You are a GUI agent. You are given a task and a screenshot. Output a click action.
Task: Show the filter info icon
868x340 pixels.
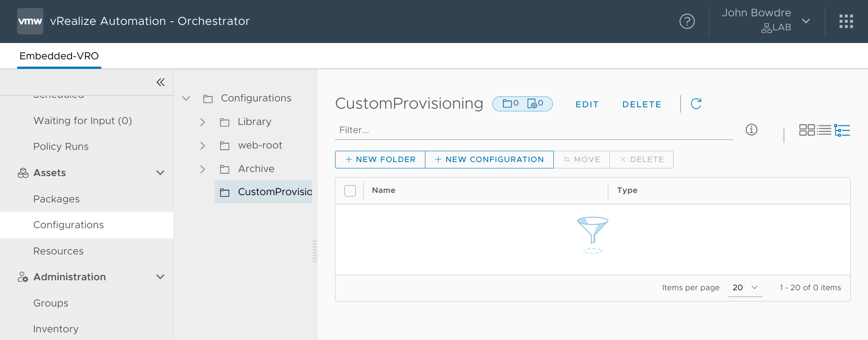click(751, 130)
